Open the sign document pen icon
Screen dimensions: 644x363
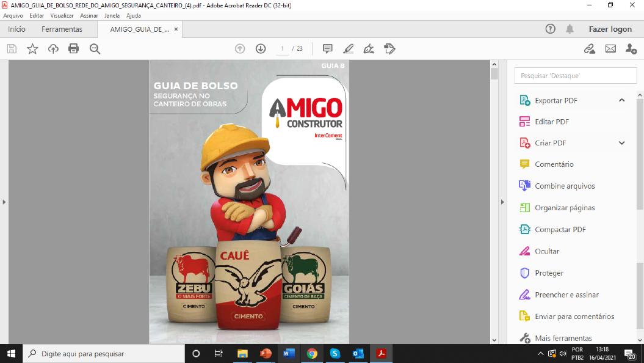tap(369, 48)
